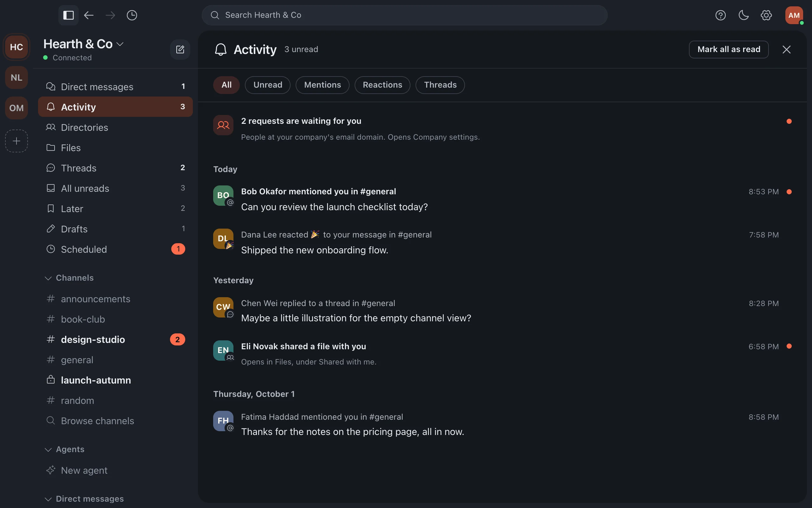Switch to the NL workspace
812x508 pixels.
pos(16,77)
